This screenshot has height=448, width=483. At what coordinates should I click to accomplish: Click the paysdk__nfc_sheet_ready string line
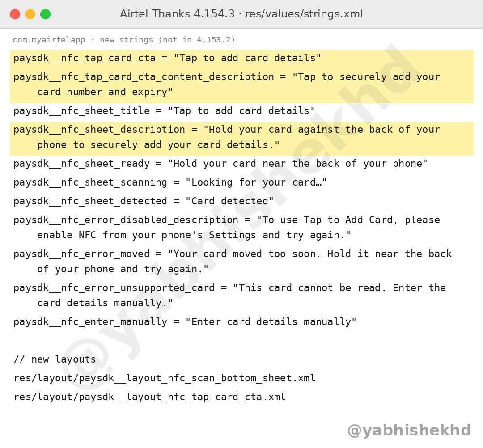click(220, 164)
